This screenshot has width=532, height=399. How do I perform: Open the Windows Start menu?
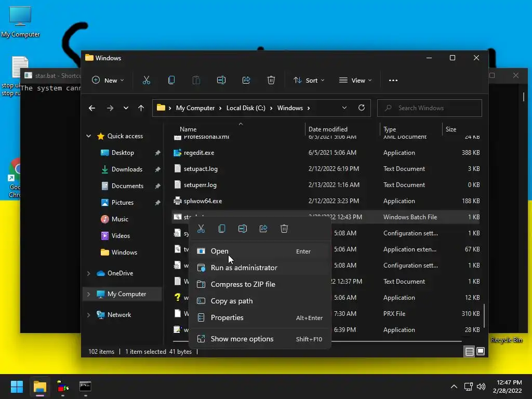(x=17, y=387)
